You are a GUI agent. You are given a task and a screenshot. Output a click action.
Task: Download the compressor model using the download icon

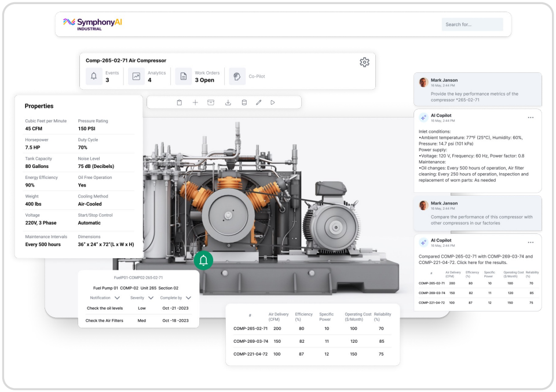tap(228, 102)
